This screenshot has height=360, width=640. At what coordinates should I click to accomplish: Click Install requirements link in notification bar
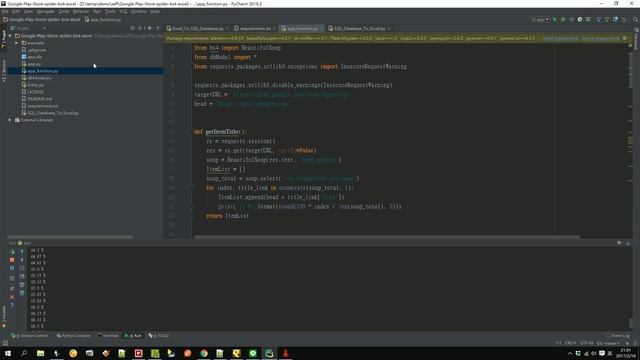point(560,38)
